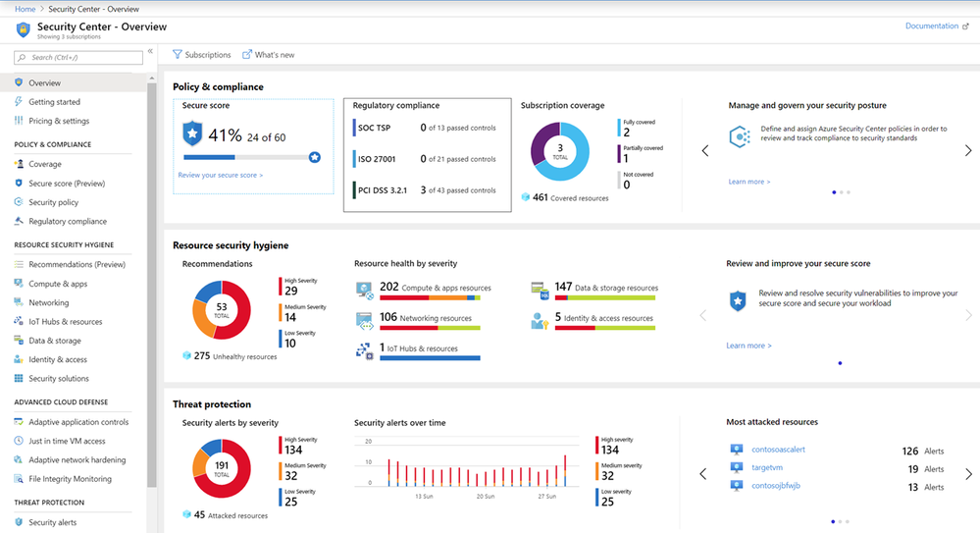Click the Overview shield icon in sidebar
This screenshot has width=980, height=533.
(19, 82)
